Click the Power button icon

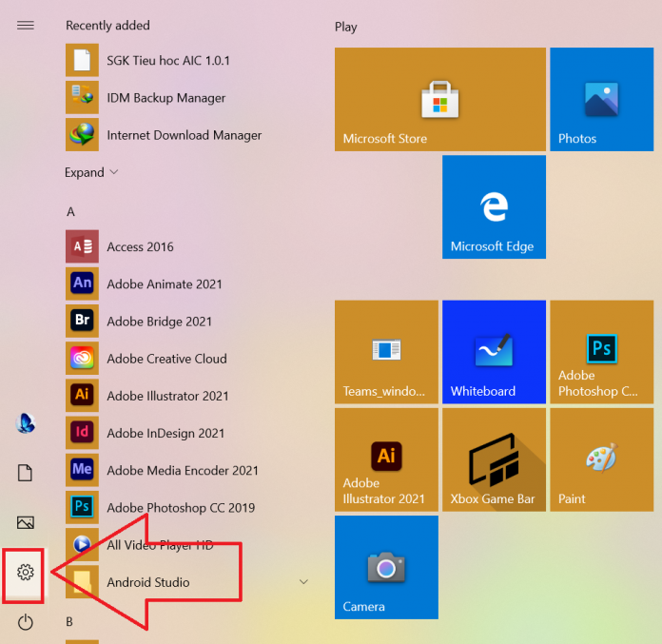[x=26, y=622]
